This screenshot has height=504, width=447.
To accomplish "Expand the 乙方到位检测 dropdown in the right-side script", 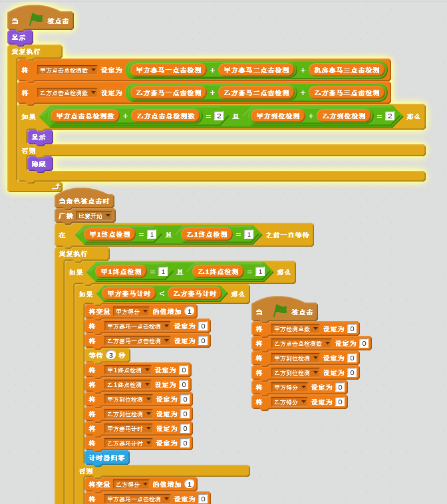I will 306,373.
